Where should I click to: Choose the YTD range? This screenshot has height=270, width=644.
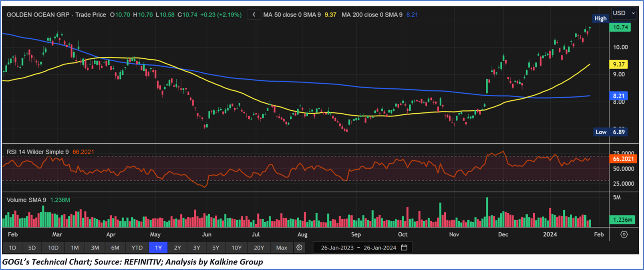click(x=137, y=248)
